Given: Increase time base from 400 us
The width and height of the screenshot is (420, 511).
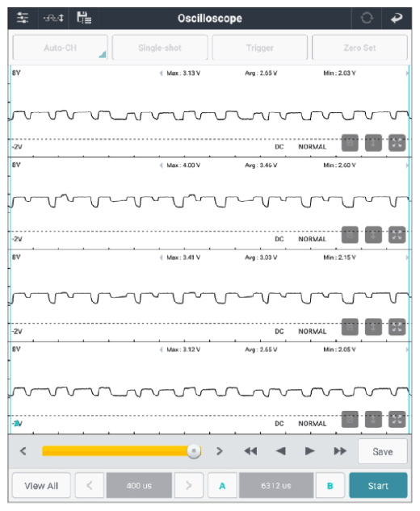Looking at the screenshot, I should pyautogui.click(x=189, y=486).
